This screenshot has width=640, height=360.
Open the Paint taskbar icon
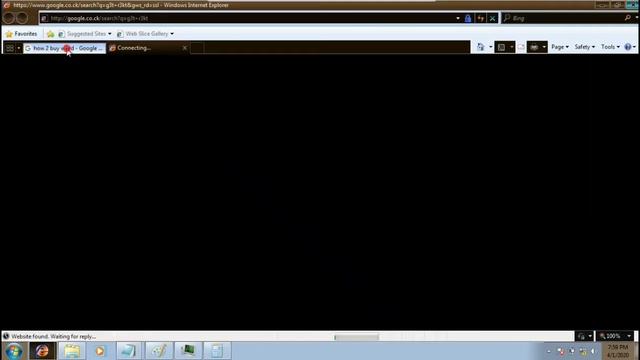[x=158, y=351]
